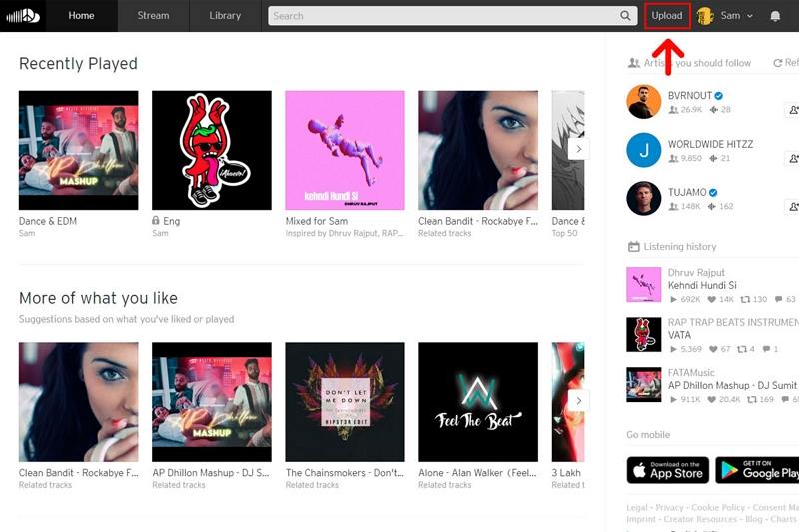This screenshot has height=532, width=799.
Task: Click the App Store download badge
Action: tap(667, 470)
